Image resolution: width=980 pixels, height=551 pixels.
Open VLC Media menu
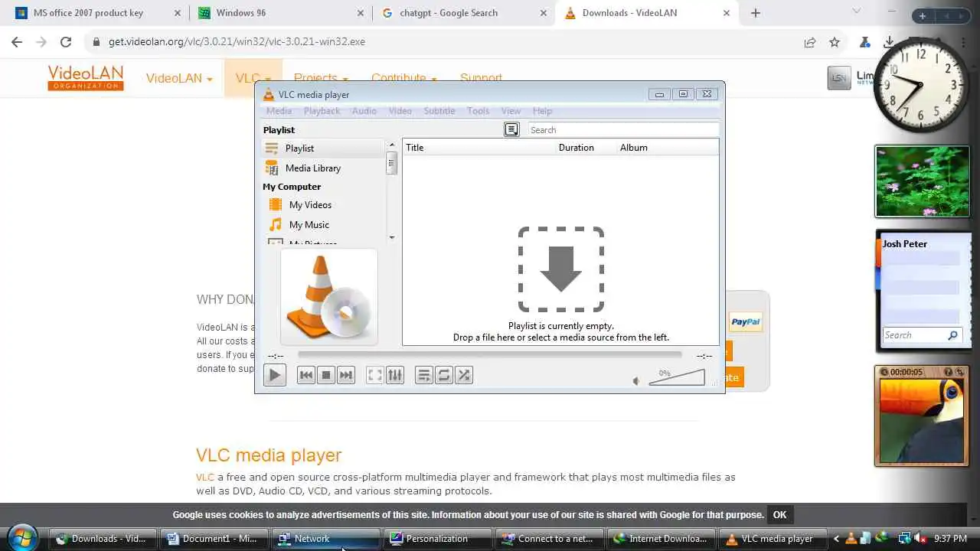279,111
